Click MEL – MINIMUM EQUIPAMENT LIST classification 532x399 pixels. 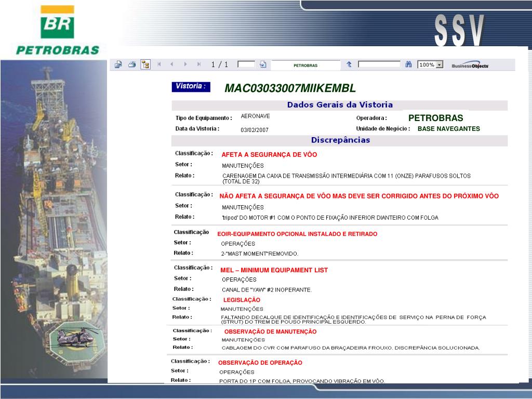[274, 270]
